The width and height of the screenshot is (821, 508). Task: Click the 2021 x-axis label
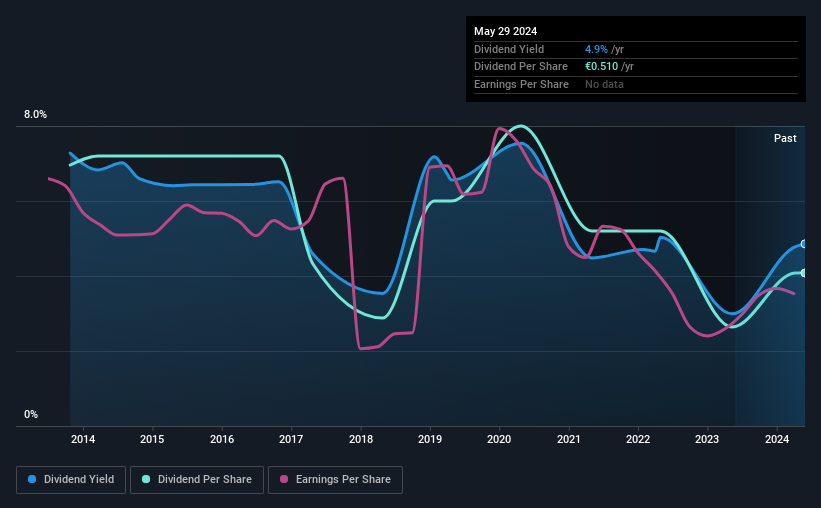point(569,439)
